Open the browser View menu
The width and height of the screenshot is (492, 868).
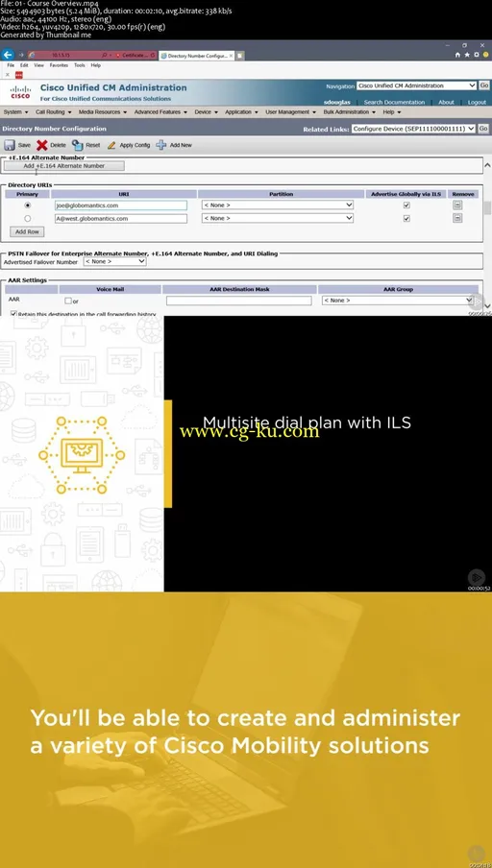(38, 65)
